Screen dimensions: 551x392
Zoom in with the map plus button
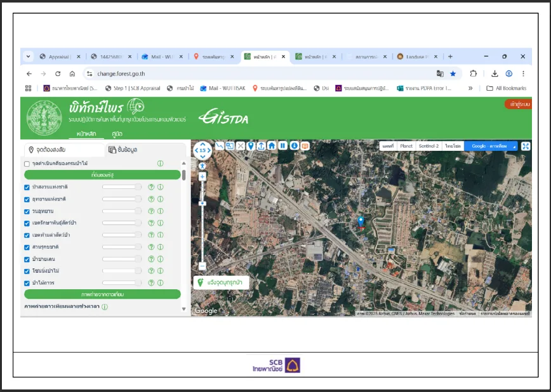(202, 177)
